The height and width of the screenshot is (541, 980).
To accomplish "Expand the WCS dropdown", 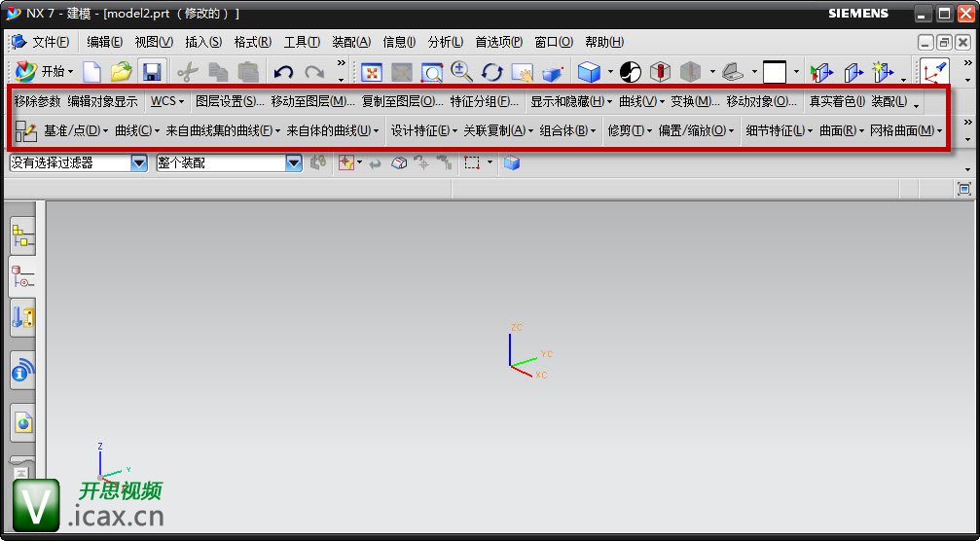I will pos(166,101).
